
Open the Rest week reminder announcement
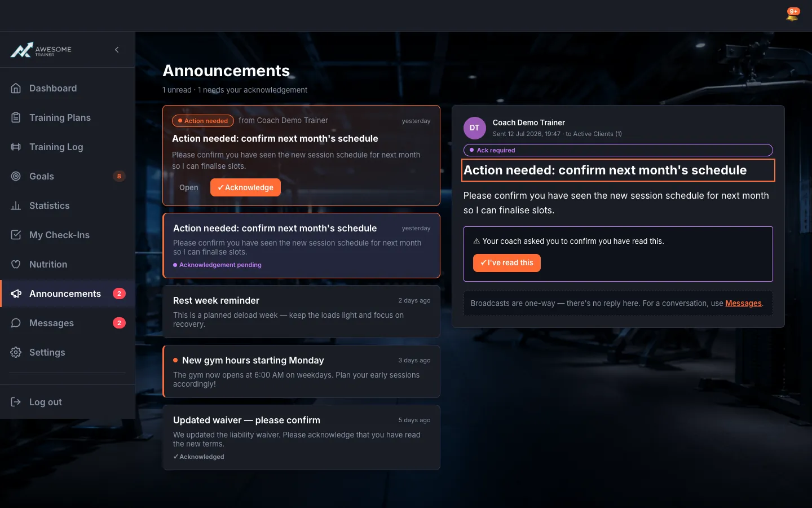[x=301, y=312]
